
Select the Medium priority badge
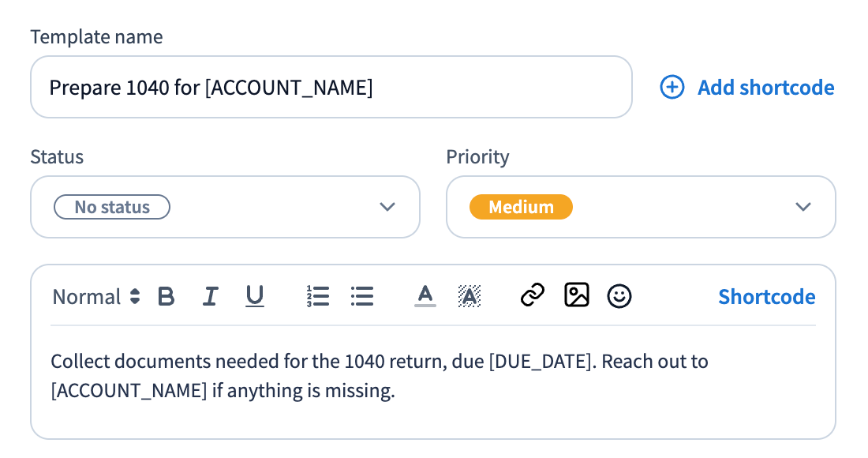coord(521,207)
